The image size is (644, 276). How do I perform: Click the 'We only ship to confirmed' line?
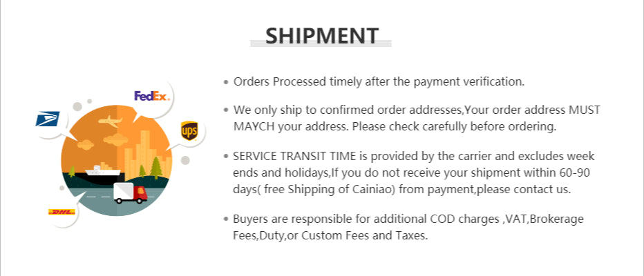(417, 110)
